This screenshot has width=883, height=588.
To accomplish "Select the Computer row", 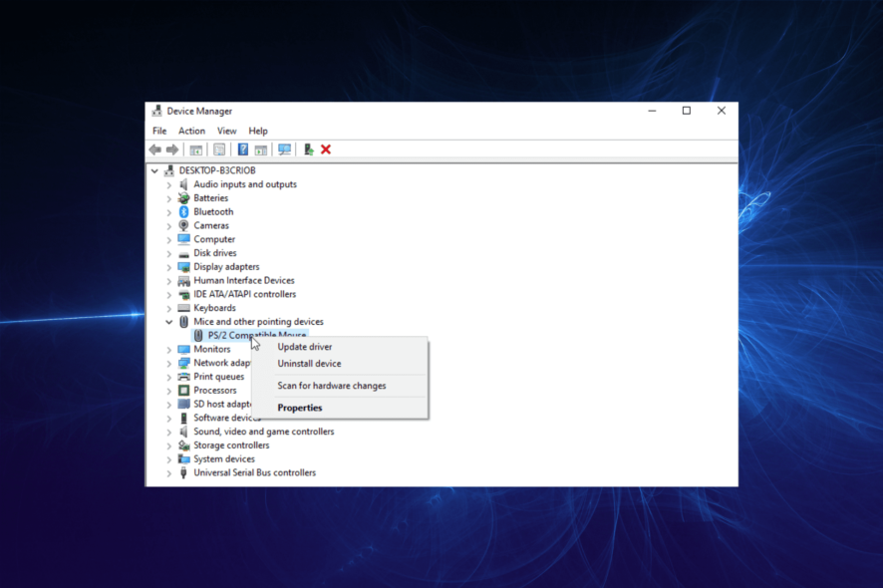I will pyautogui.click(x=214, y=239).
